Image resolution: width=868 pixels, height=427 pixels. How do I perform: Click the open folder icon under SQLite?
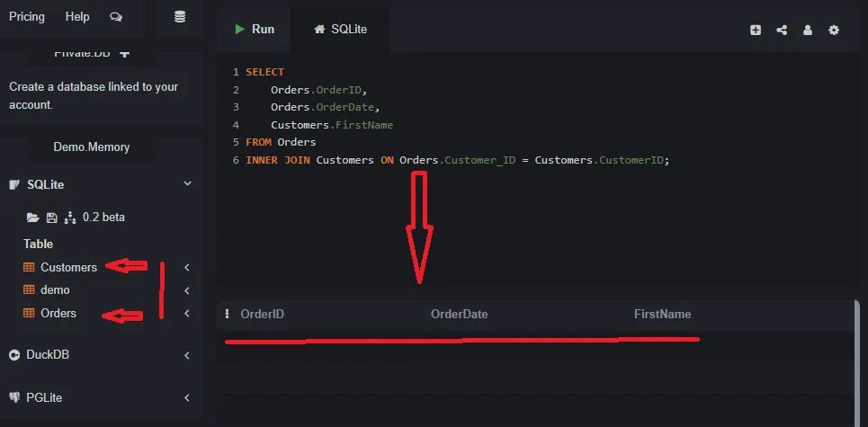[33, 218]
